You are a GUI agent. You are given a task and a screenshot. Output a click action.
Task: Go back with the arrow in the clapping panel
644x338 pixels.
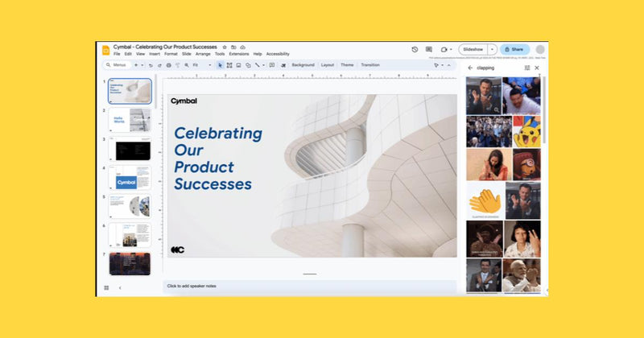click(x=470, y=68)
